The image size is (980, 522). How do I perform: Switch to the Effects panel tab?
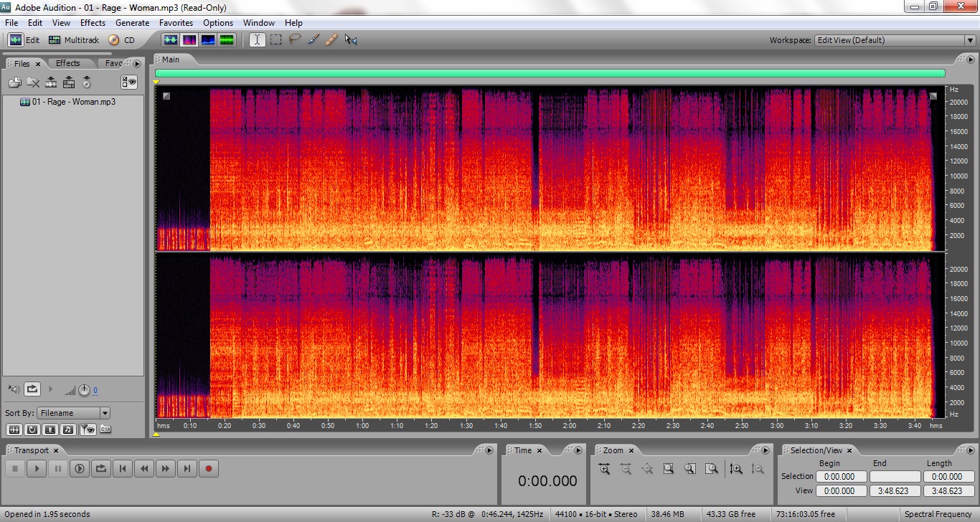68,63
